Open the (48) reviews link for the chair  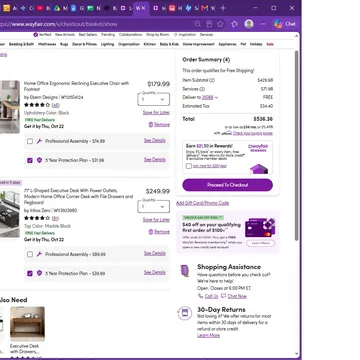[56, 105]
